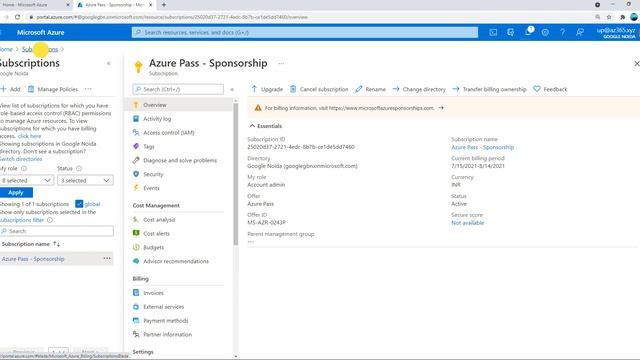Collapse the resource menu with chevrons

point(232,89)
